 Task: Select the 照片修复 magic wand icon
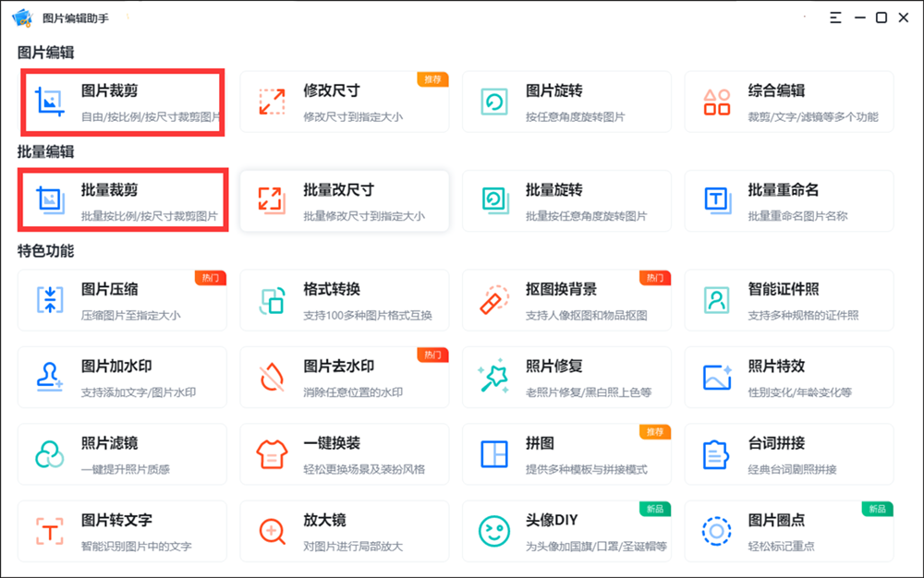[x=493, y=376]
